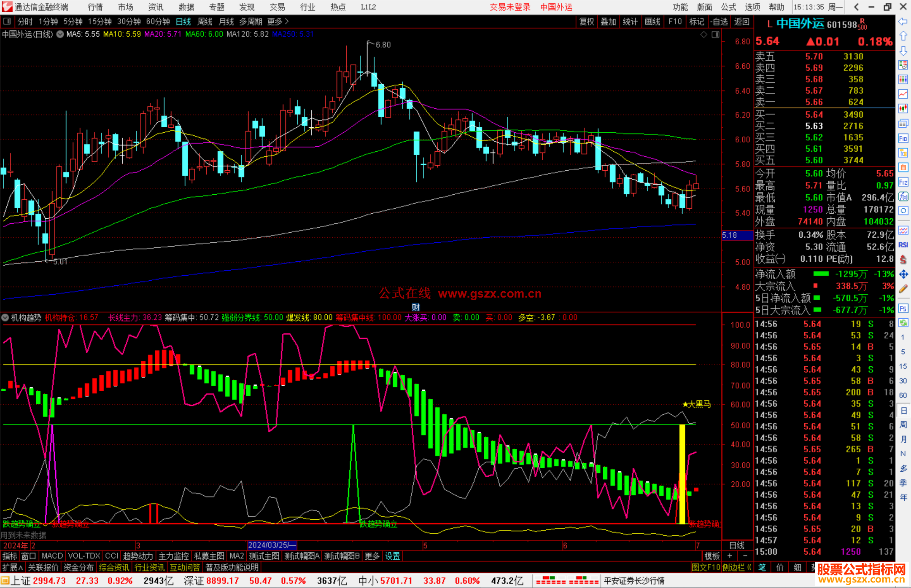
Task: Open the f(x) formula icon in sidebar
Action: [x=903, y=196]
